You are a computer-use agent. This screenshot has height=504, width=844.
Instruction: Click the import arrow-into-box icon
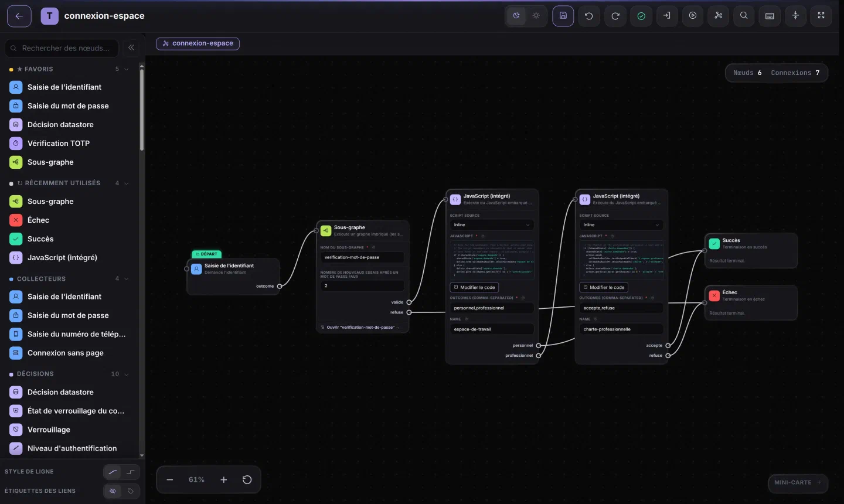(x=667, y=16)
